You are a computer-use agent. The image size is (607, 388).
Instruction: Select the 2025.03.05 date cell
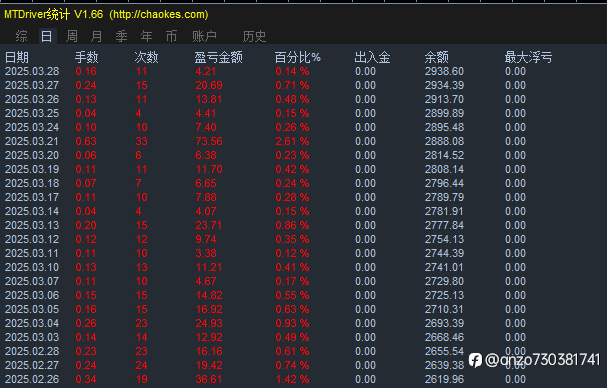coord(32,309)
